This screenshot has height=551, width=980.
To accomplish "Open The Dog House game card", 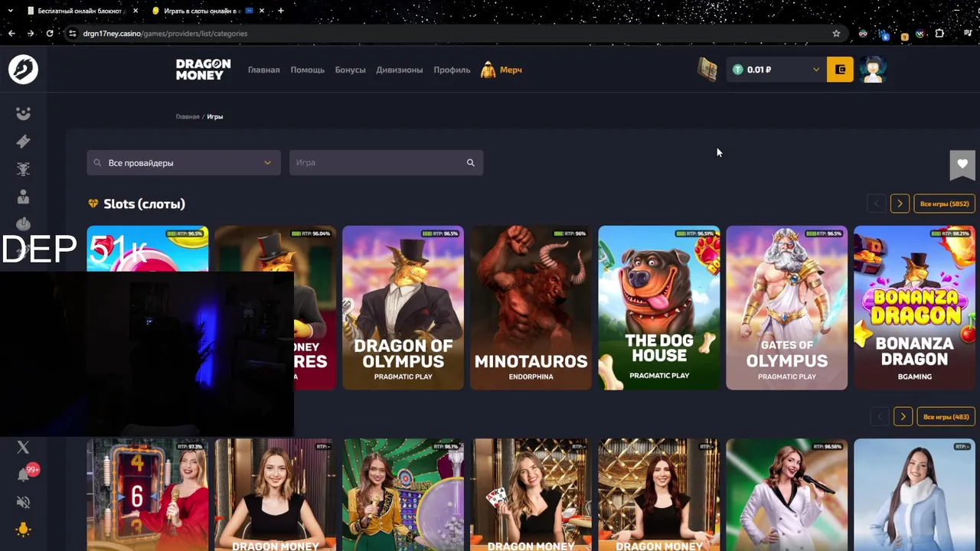I will click(658, 308).
